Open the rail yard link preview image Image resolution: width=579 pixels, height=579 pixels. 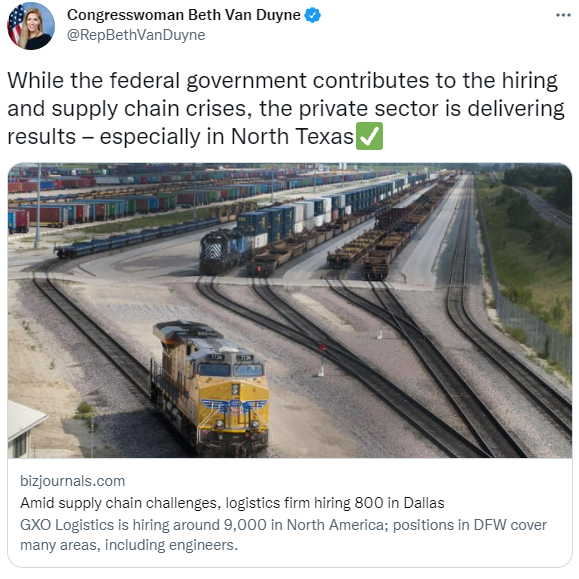pos(290,310)
